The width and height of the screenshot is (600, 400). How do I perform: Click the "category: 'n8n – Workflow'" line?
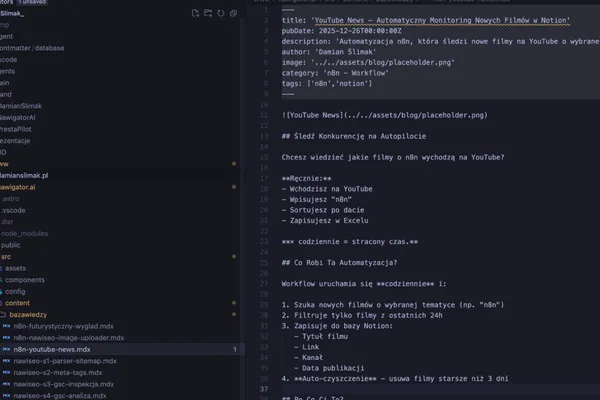pos(335,73)
